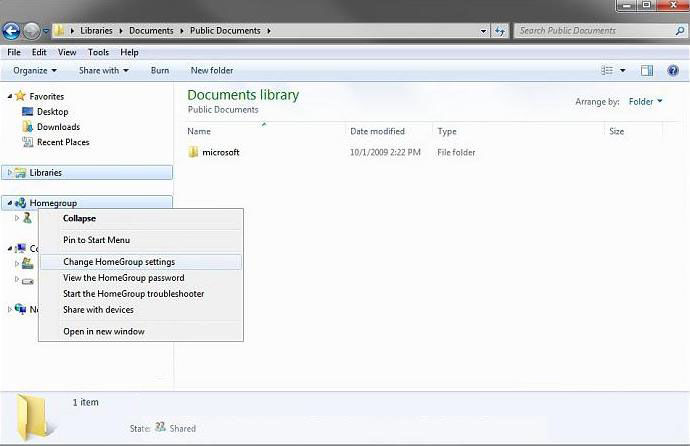The image size is (690, 446).
Task: Click the refresh button beside address bar
Action: click(499, 31)
